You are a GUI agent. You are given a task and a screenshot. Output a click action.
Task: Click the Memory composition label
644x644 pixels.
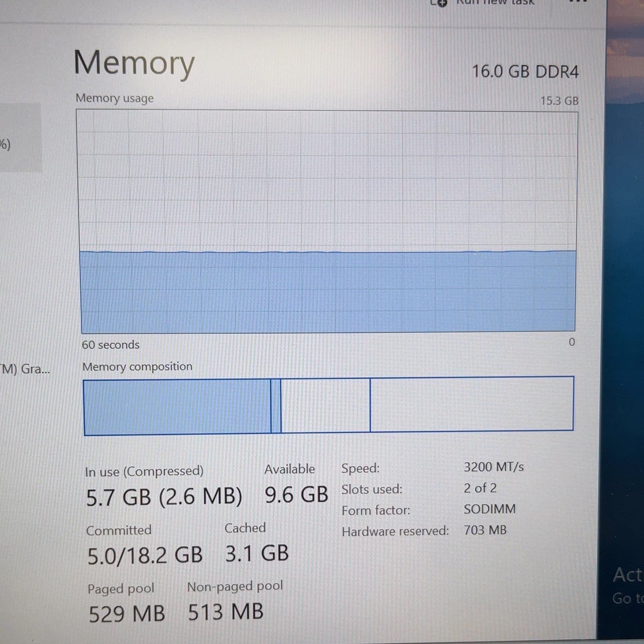[137, 367]
